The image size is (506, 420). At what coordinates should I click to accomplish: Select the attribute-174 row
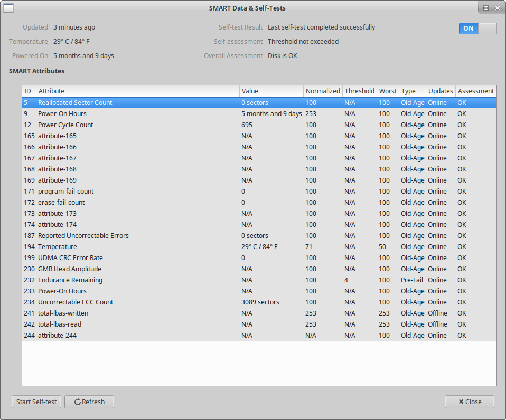(x=259, y=225)
